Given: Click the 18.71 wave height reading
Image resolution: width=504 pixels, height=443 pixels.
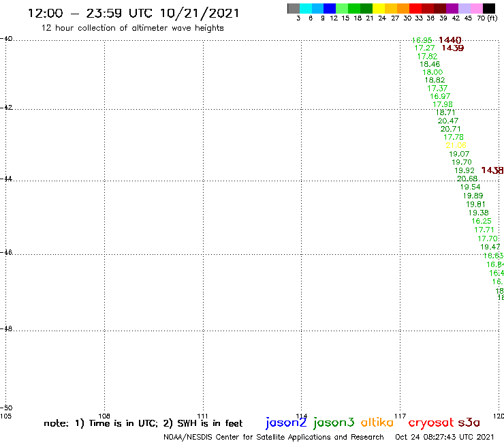Looking at the screenshot, I should (445, 112).
